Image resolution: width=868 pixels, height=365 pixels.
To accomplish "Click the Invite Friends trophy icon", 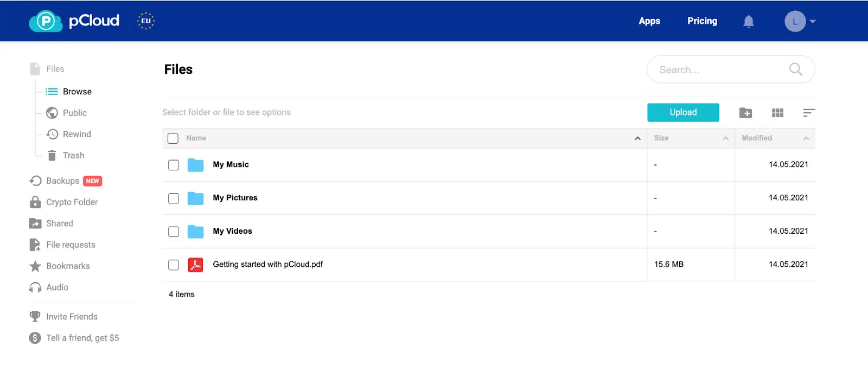I will click(x=35, y=316).
